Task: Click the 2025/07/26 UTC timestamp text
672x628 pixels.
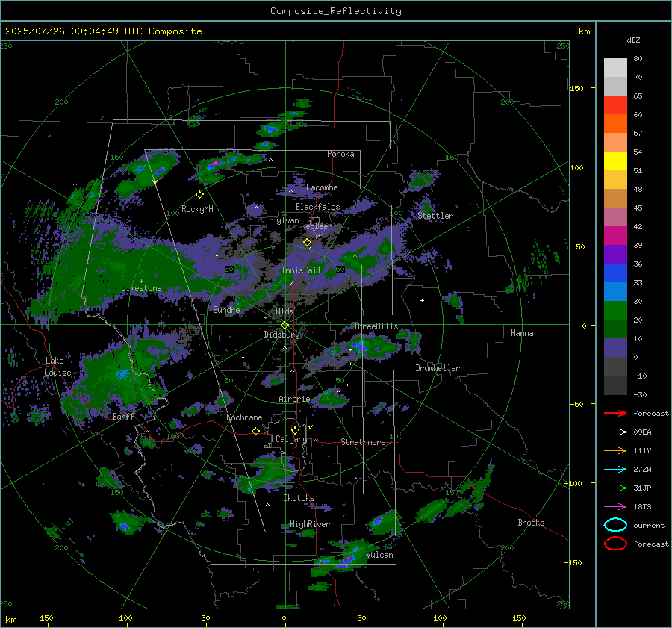Action: click(x=103, y=31)
